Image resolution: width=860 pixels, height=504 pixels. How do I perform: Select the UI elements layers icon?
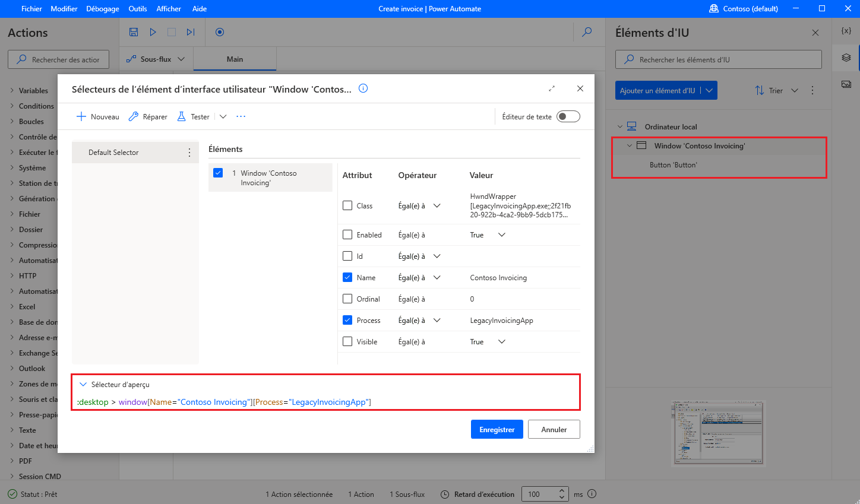coord(846,58)
